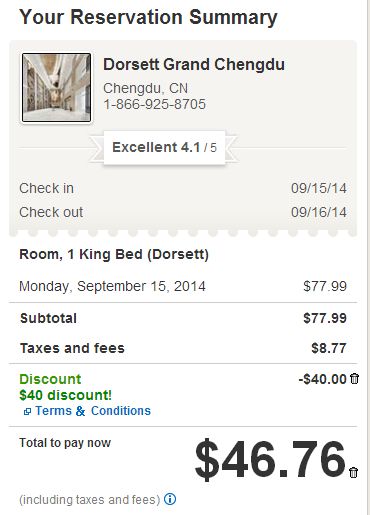Viewport: 370px width, 515px height.
Task: Click the Excellent 4.1 / 5 rating badge
Action: pyautogui.click(x=164, y=147)
